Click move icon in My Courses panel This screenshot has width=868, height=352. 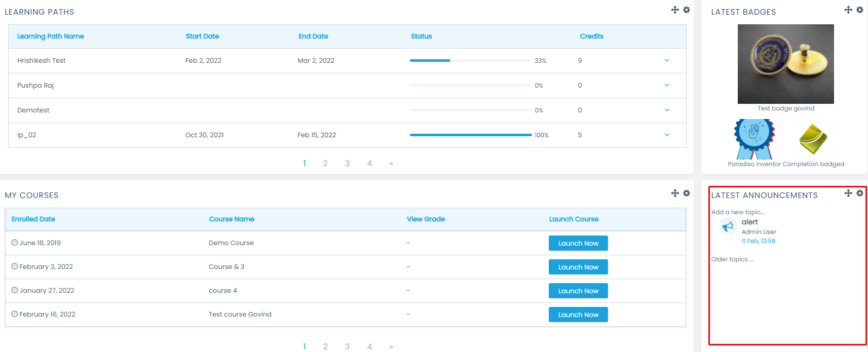coord(675,193)
